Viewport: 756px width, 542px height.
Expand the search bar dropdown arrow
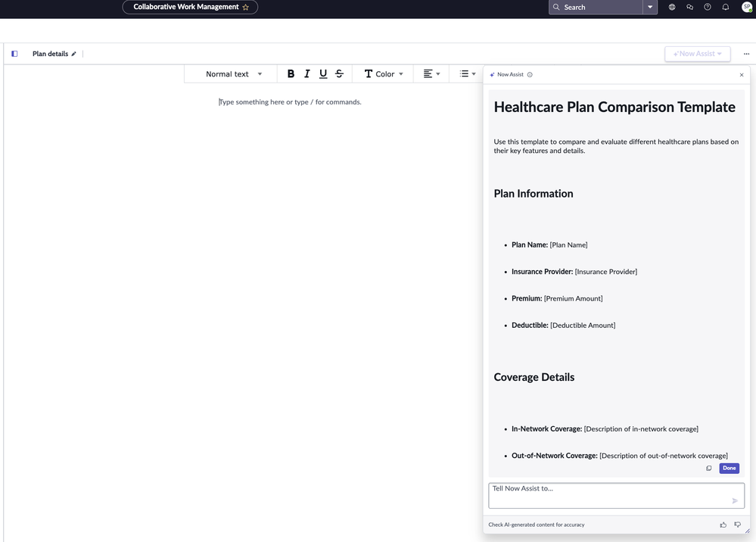pos(651,7)
